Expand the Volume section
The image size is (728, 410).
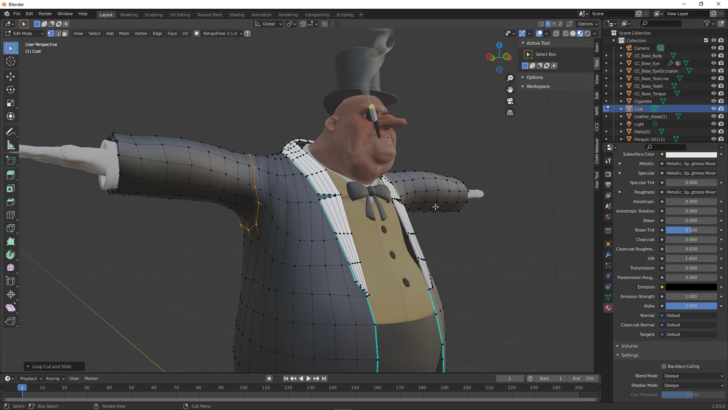pyautogui.click(x=629, y=346)
